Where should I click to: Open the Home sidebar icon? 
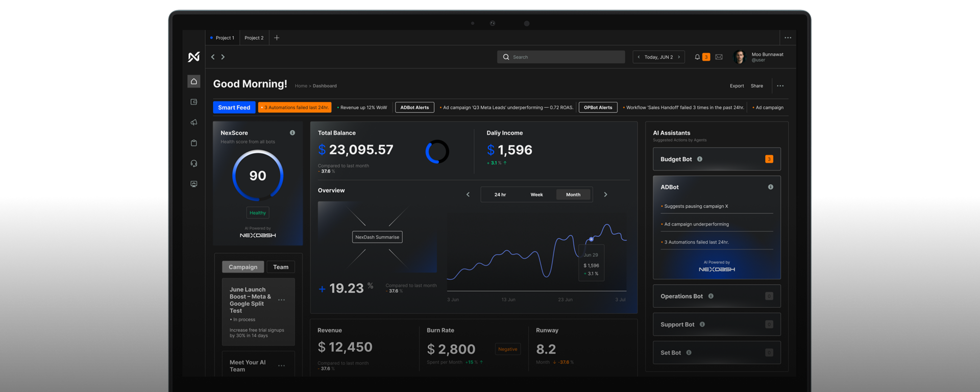[x=194, y=82]
